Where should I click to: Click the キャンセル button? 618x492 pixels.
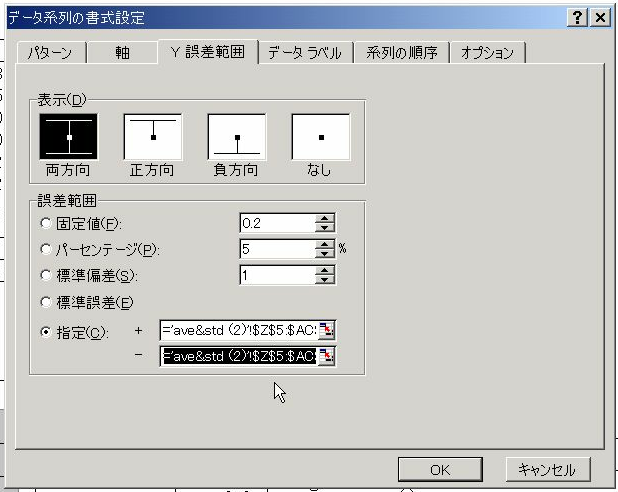[x=547, y=469]
